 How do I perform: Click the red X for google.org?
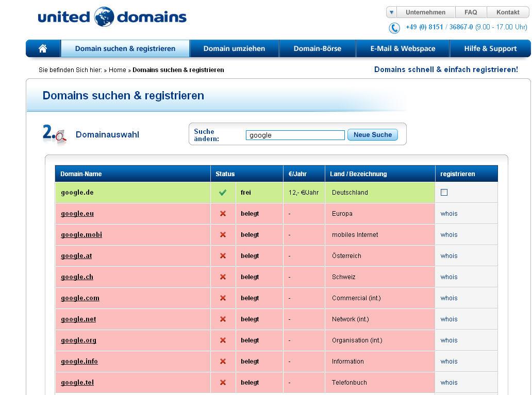coord(223,340)
